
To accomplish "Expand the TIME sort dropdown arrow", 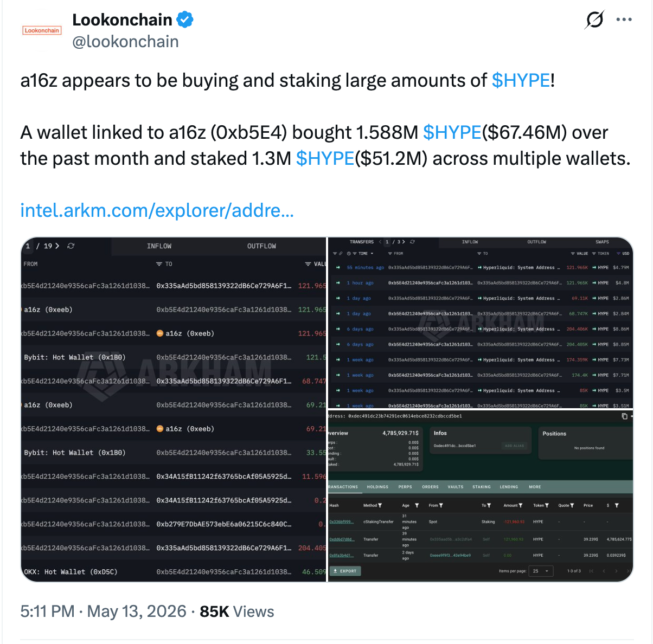I will [372, 254].
